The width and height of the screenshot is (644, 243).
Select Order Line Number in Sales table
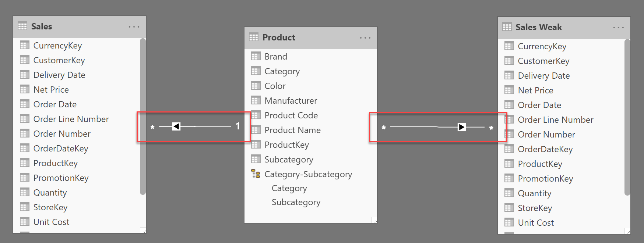71,119
